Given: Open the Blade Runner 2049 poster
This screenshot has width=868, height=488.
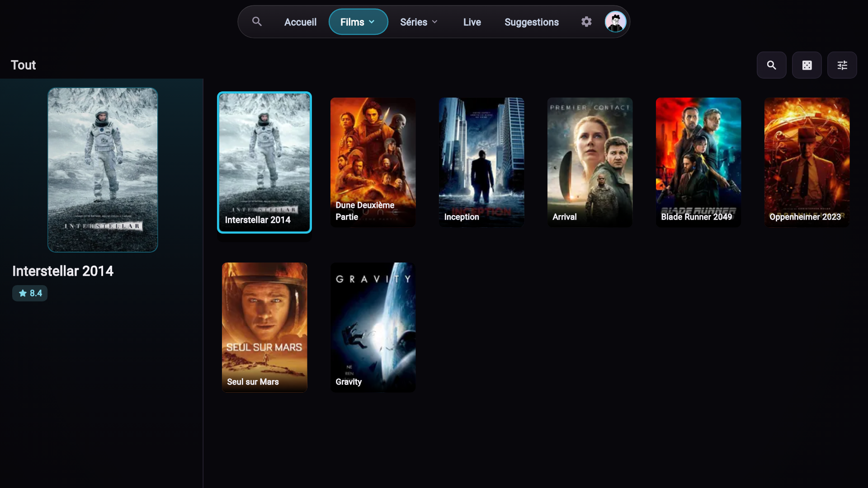Looking at the screenshot, I should click(x=698, y=162).
